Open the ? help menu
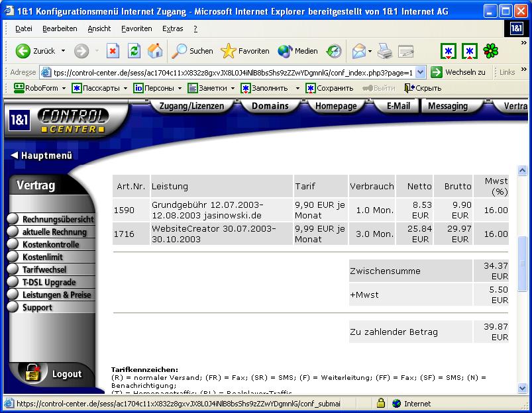The width and height of the screenshot is (532, 413). click(195, 29)
